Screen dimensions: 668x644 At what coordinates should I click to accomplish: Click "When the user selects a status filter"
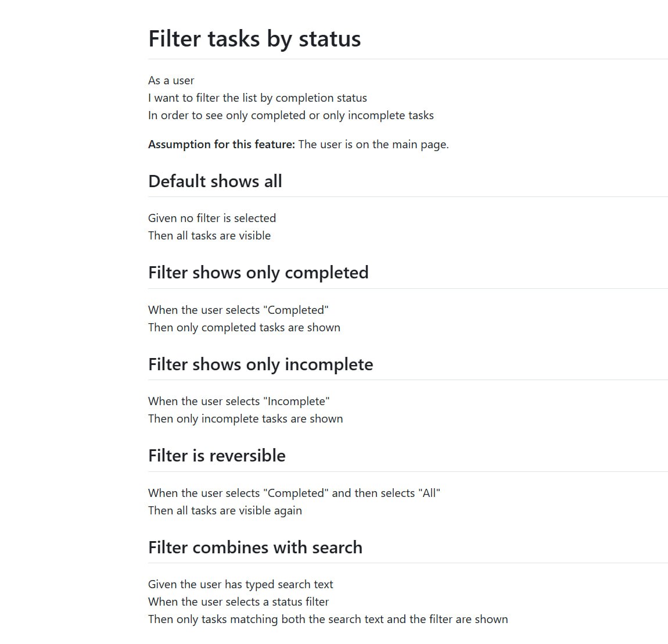239,602
